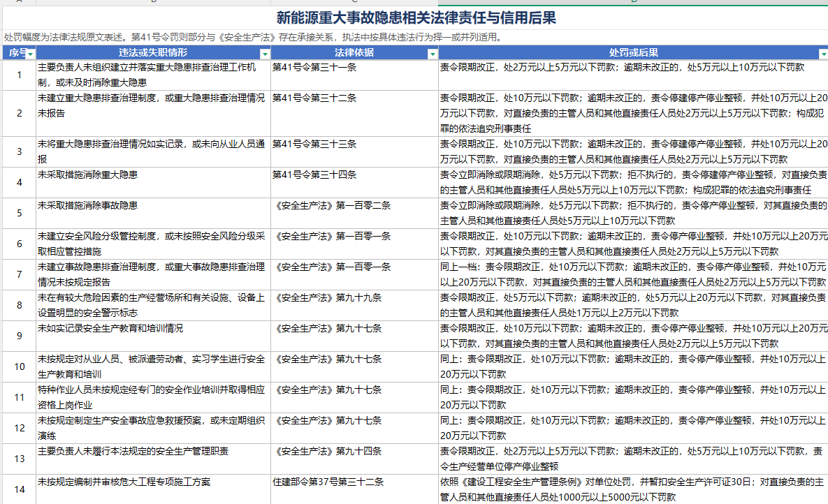Screen dimensions: 828x504
Task: Select row 14 penalty cell starting 依照《建设工程安全生产管理条例》
Action: pyautogui.click(x=633, y=489)
